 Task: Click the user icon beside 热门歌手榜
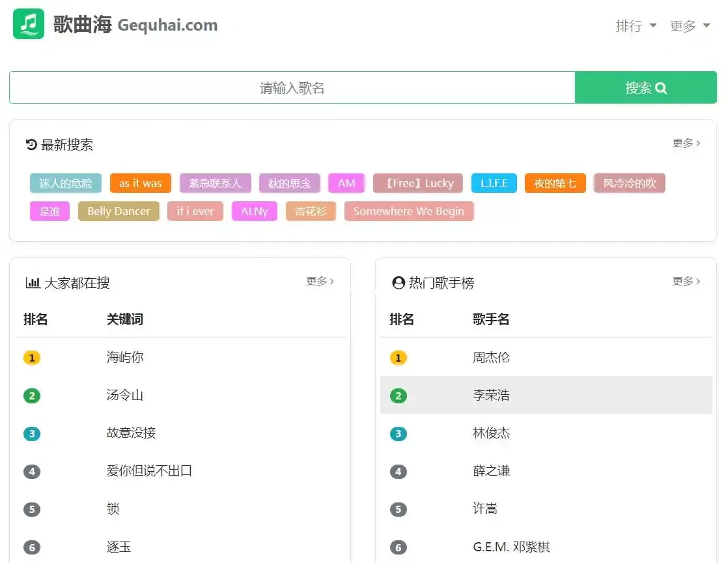(x=399, y=283)
